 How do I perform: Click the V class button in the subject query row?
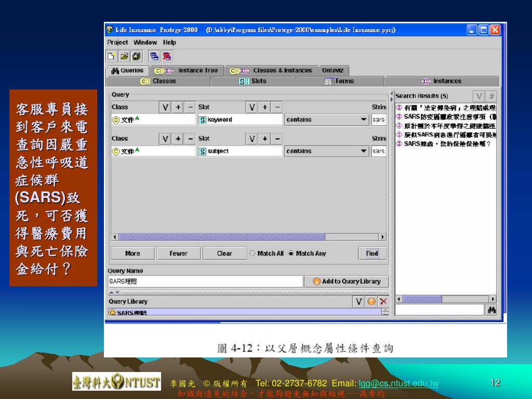coord(165,139)
